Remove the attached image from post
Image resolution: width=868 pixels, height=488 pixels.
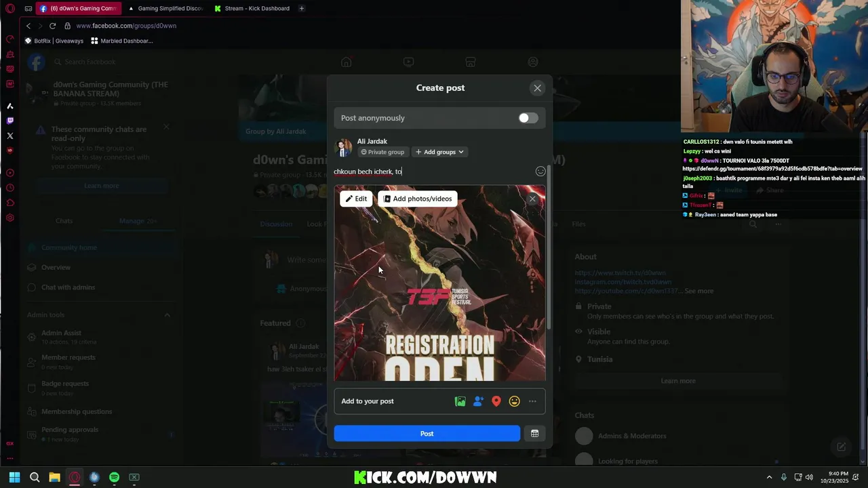coord(532,199)
